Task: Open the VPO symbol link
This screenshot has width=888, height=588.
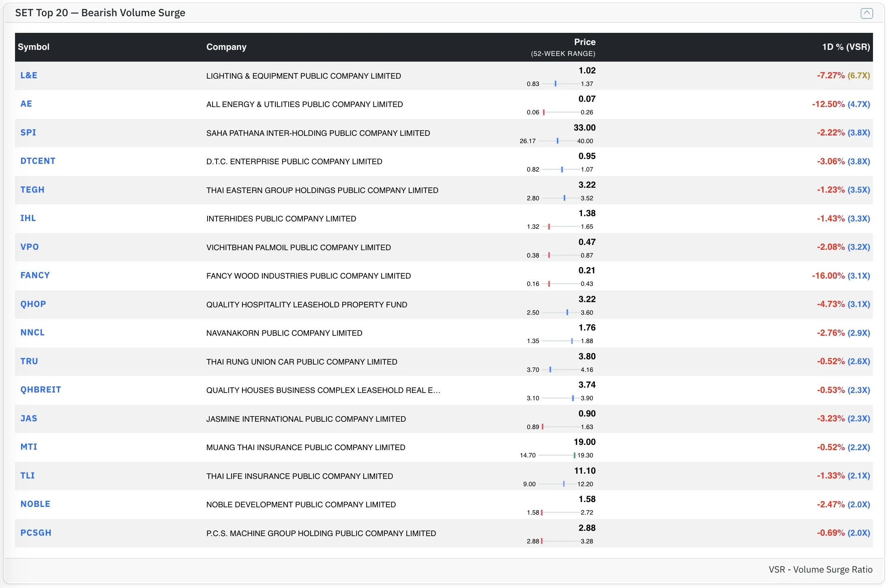Action: (30, 247)
